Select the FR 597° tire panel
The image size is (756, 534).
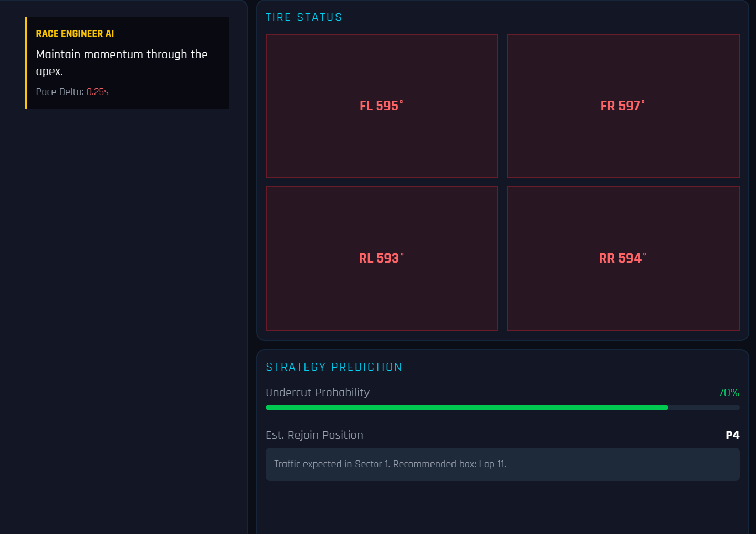pyautogui.click(x=623, y=106)
